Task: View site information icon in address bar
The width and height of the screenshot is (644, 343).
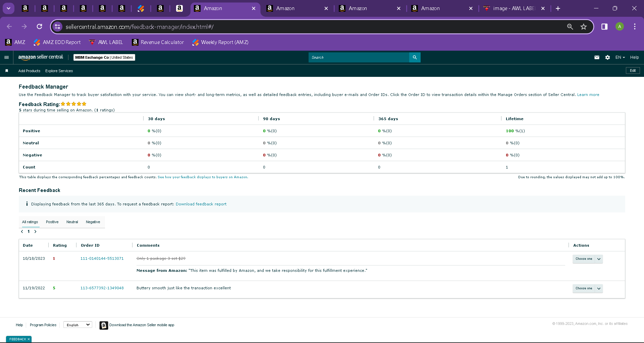Action: pyautogui.click(x=58, y=27)
